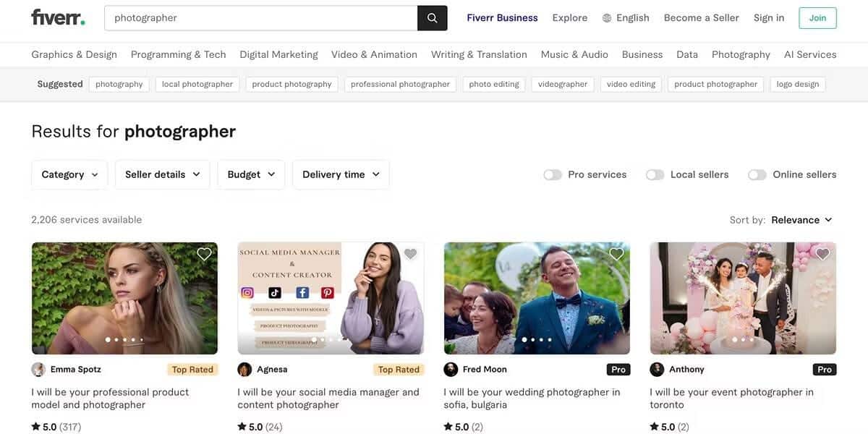Toggle Online sellers filter
This screenshot has width=868, height=434.
757,174
